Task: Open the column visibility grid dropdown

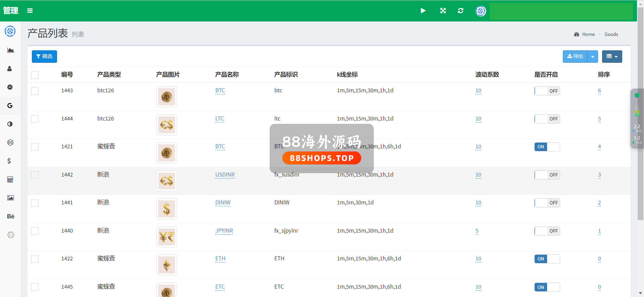Action: (612, 57)
